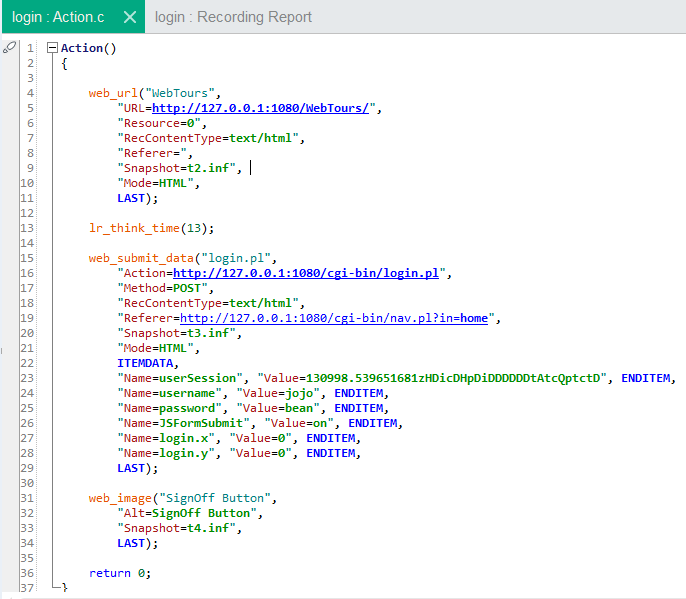Click the "Mode=HTML" argument on line 10
Image resolution: width=686 pixels, height=599 pixels.
coord(155,183)
